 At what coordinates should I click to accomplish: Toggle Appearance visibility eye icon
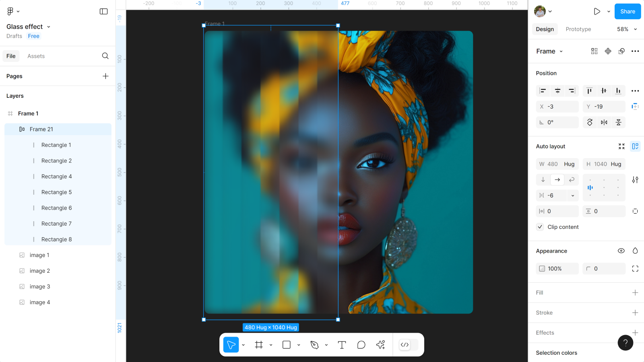(x=621, y=251)
